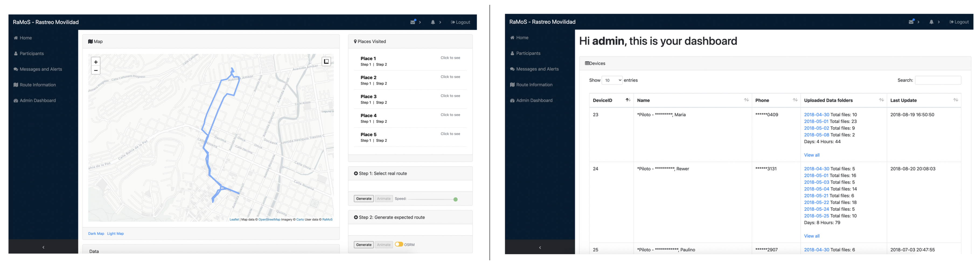980x263 pixels.
Task: Click the sort arrows in the Last Update column
Action: click(x=955, y=100)
